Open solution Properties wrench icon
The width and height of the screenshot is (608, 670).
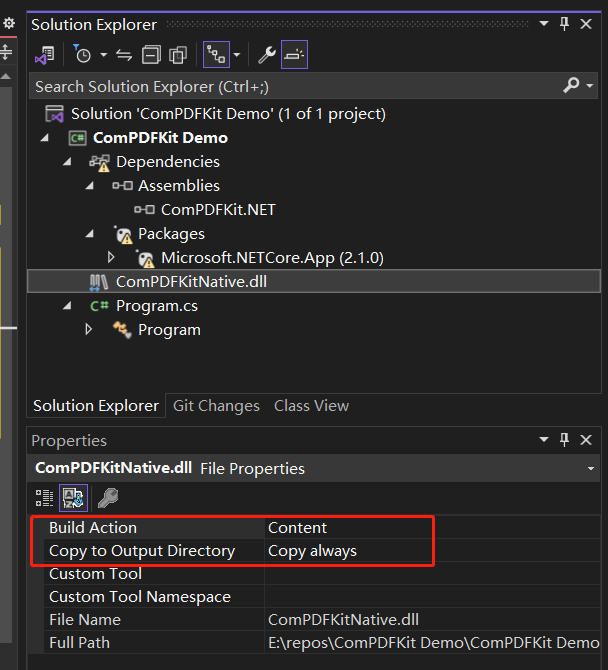[x=267, y=55]
